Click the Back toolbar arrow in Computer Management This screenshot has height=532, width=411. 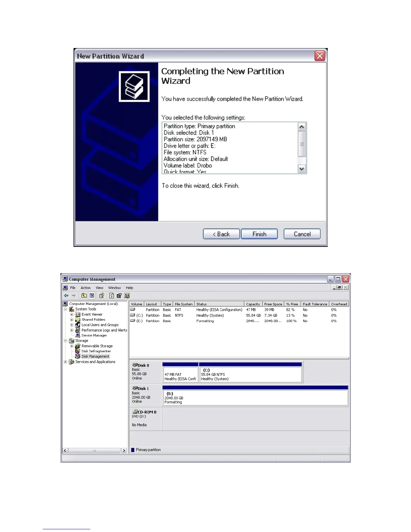coord(66,296)
